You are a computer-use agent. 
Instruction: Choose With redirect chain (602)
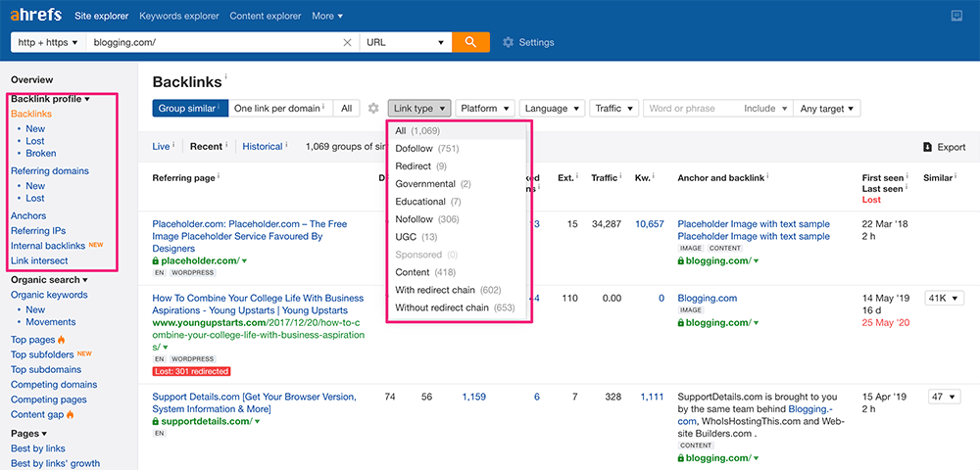[457, 290]
